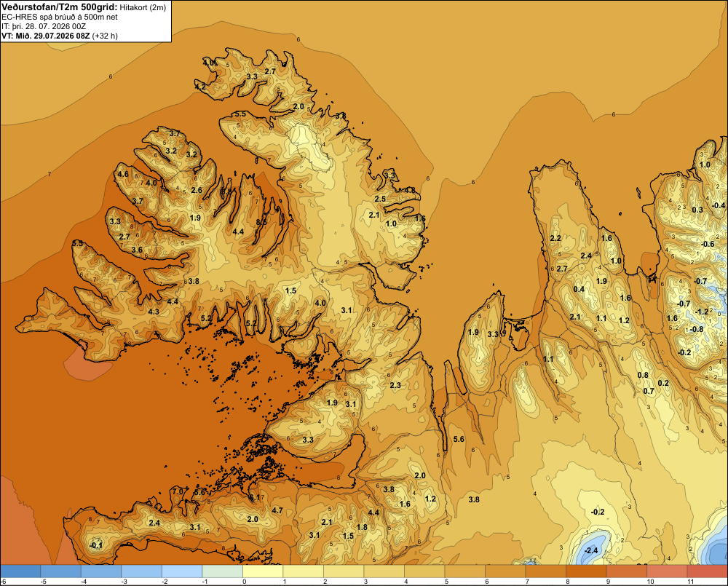Click the -1.2 temperature label on the map

click(702, 312)
